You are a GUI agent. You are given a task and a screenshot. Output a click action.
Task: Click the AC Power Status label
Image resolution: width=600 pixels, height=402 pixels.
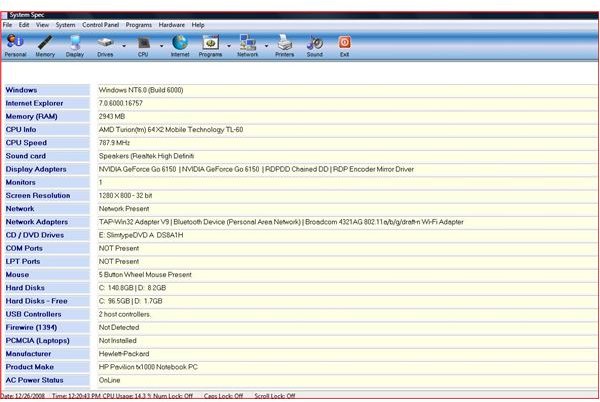(x=34, y=380)
